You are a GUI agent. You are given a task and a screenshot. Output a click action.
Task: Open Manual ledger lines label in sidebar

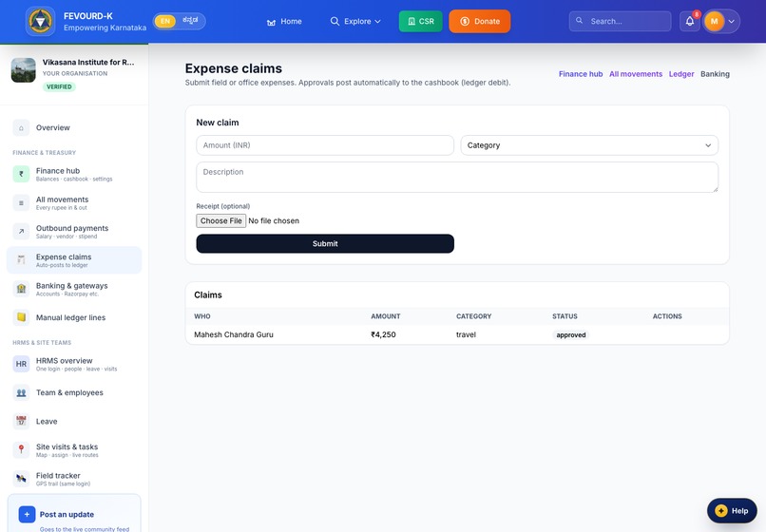click(x=70, y=317)
